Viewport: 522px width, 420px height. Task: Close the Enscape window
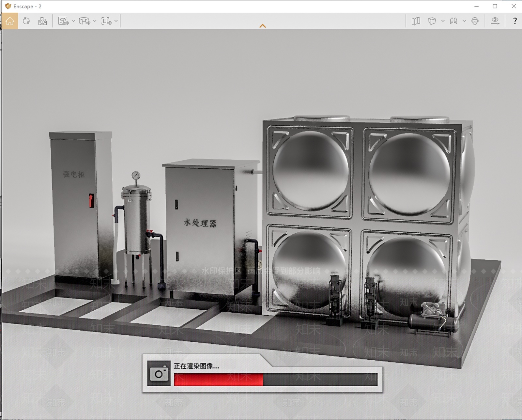[x=514, y=6]
